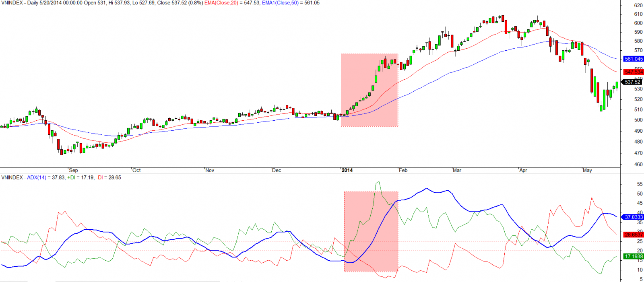Screen dimensions: 644x282
Task: Select the red 547.534 price tag
Action: (x=633, y=72)
